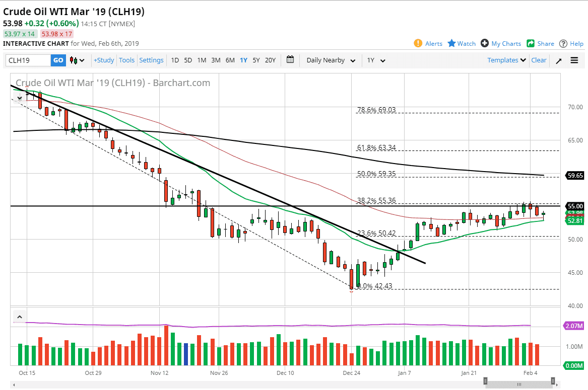
Task: Switch to the 5Y time range
Action: 256,60
